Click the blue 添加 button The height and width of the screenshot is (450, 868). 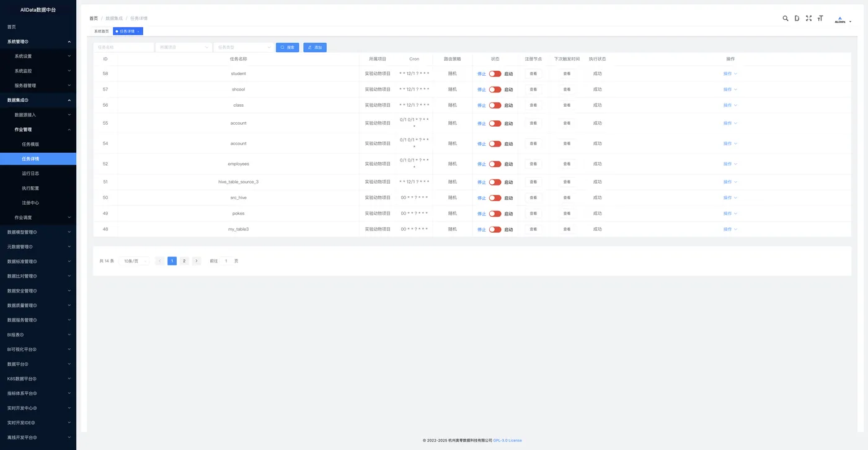(315, 47)
